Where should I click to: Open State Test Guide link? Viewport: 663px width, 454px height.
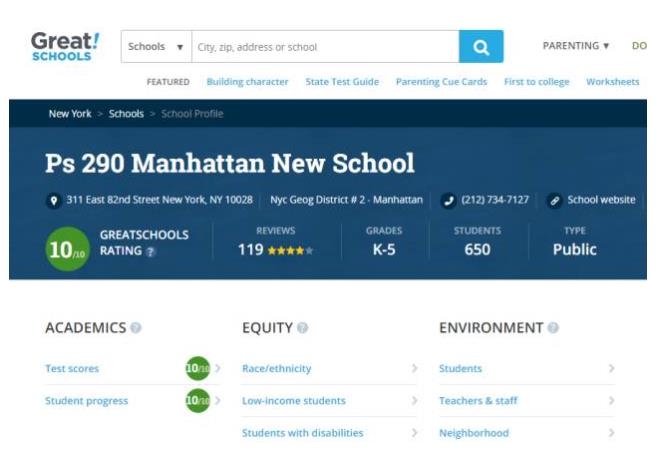pyautogui.click(x=342, y=82)
